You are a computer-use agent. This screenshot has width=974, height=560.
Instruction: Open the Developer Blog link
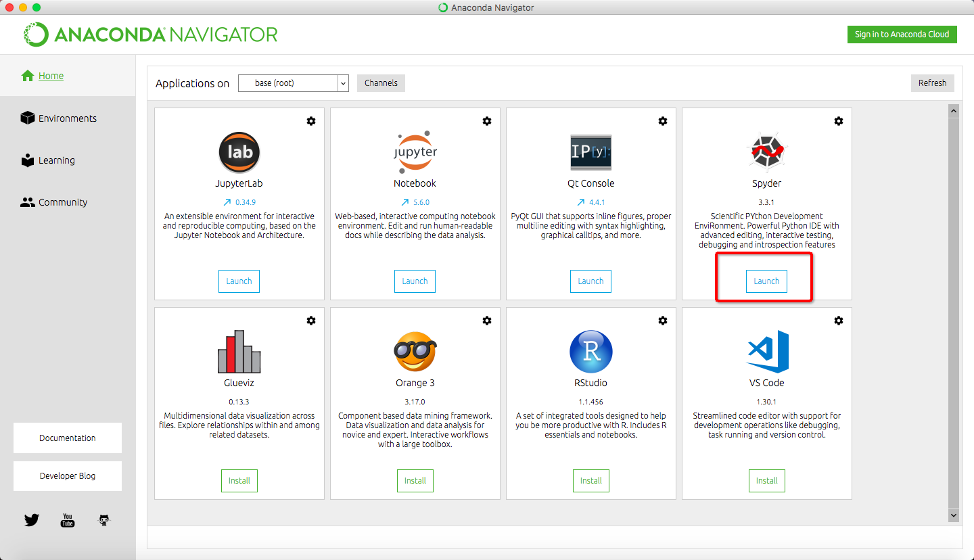tap(68, 476)
